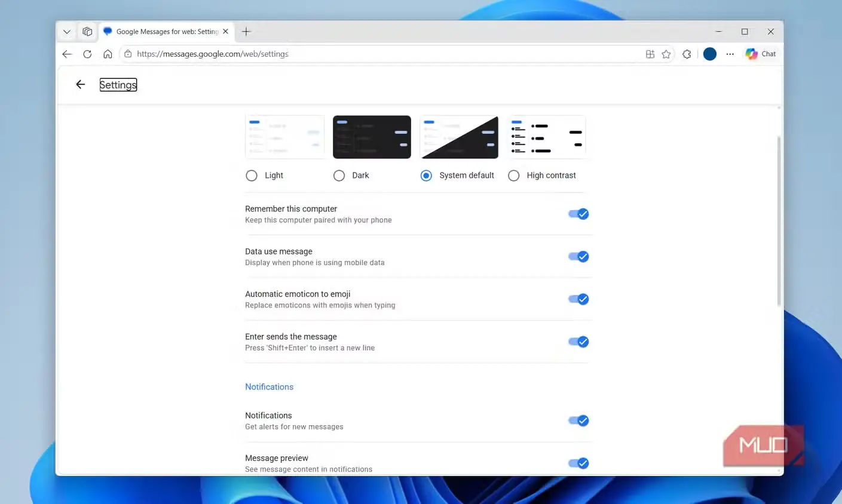Click the High contrast preview thumbnail

click(x=547, y=137)
